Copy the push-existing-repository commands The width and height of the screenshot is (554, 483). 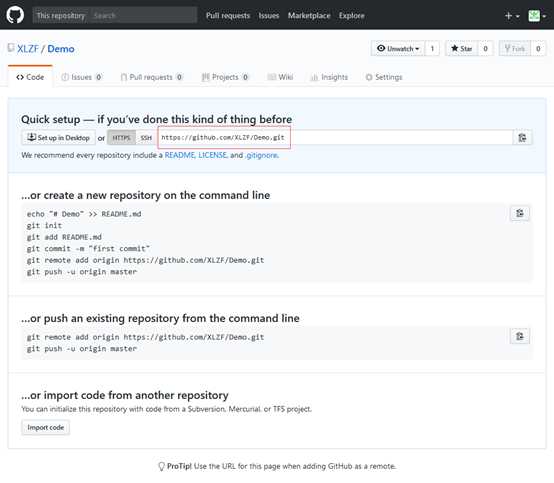pos(520,336)
